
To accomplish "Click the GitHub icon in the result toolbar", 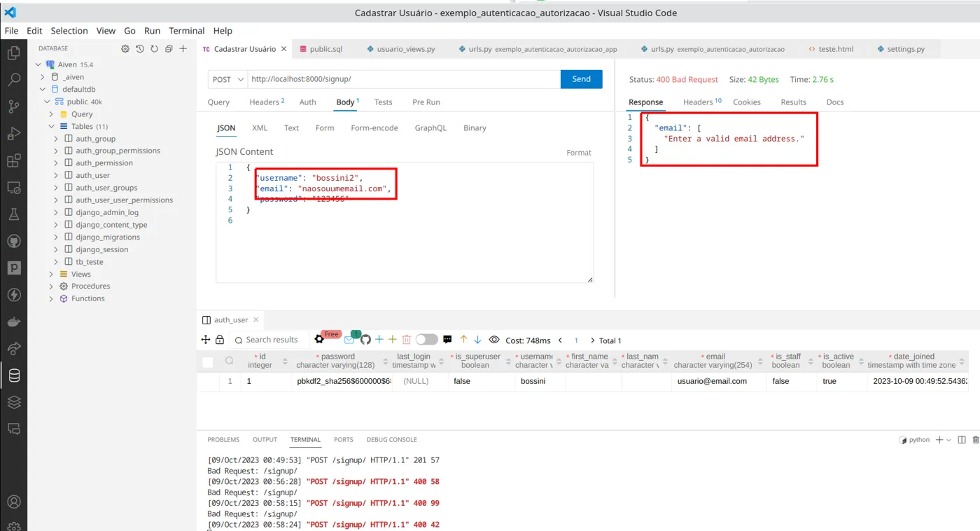I will click(x=365, y=340).
